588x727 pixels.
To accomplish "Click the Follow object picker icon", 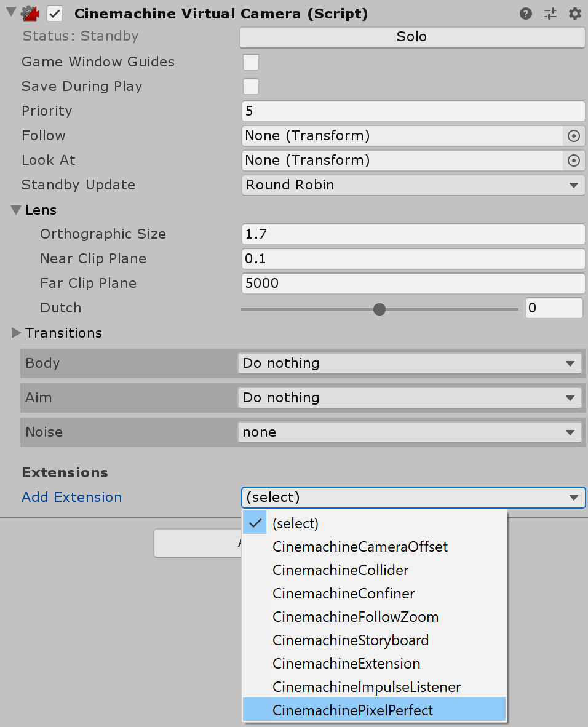I will click(x=573, y=136).
